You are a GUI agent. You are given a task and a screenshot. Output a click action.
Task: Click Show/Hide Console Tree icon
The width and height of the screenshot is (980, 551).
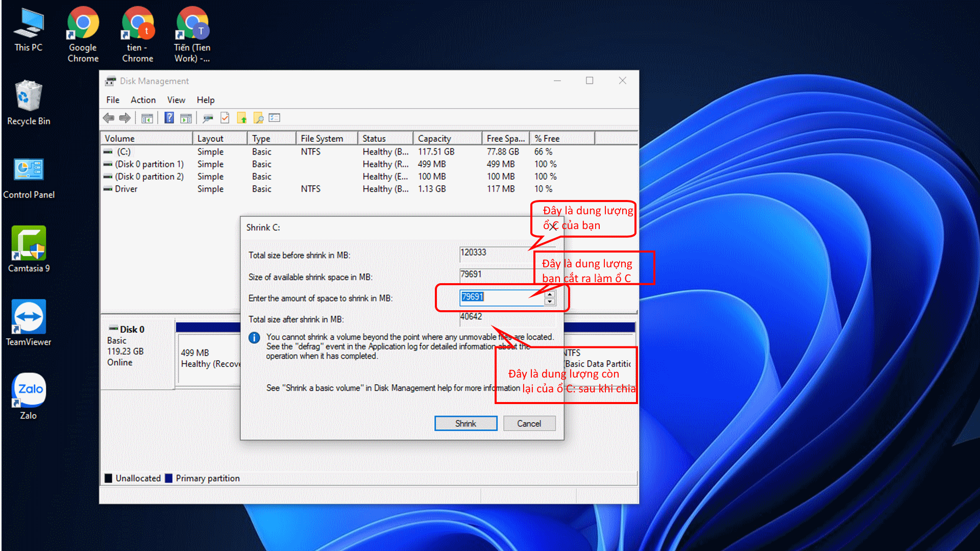pos(147,118)
